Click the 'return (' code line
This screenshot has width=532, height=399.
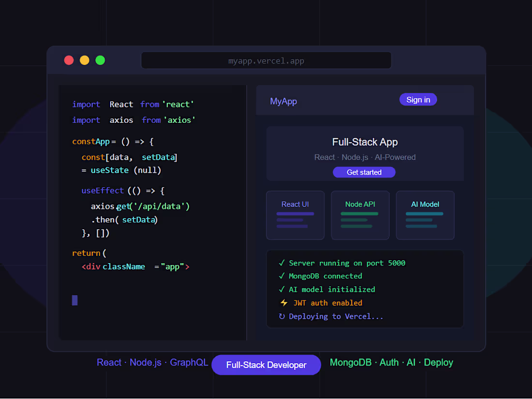point(89,253)
